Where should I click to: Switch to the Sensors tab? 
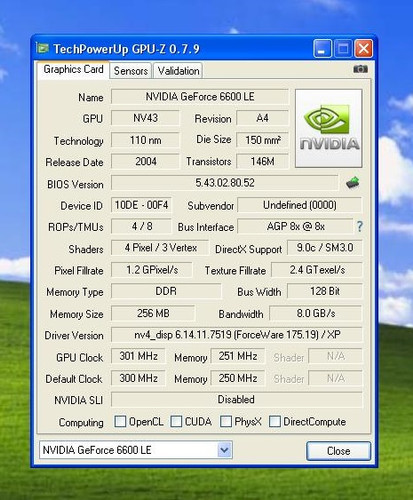(x=131, y=71)
